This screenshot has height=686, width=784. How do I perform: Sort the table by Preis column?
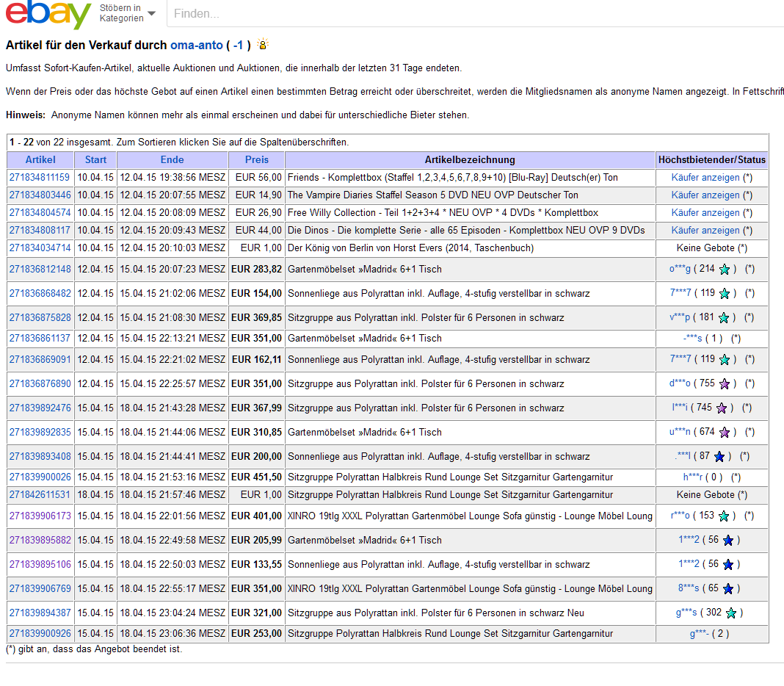point(257,160)
